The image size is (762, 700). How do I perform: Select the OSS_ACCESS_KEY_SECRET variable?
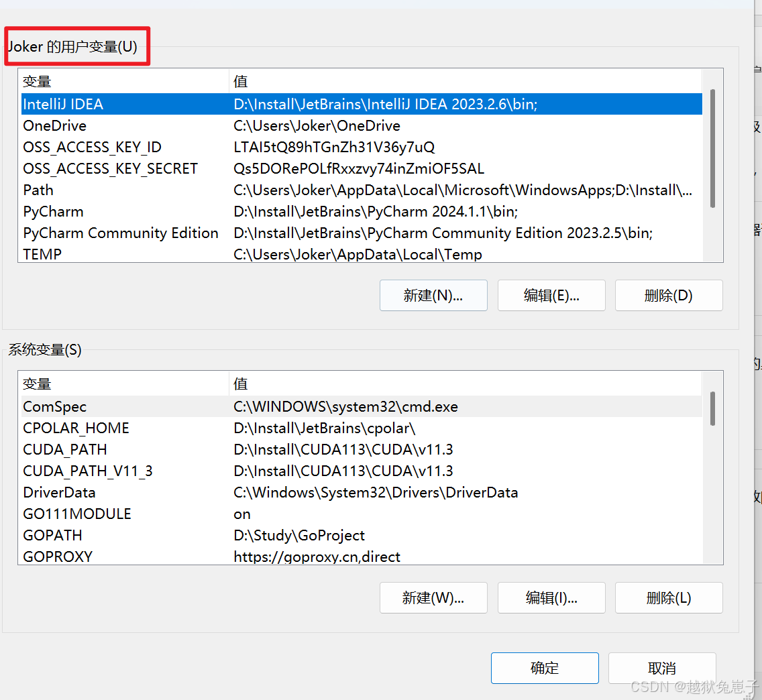[x=362, y=168]
